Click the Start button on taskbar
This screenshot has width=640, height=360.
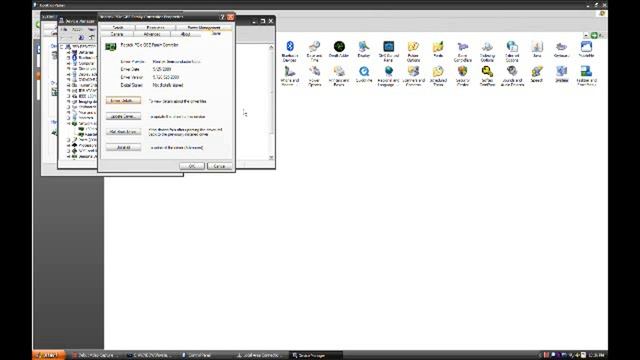[49, 356]
